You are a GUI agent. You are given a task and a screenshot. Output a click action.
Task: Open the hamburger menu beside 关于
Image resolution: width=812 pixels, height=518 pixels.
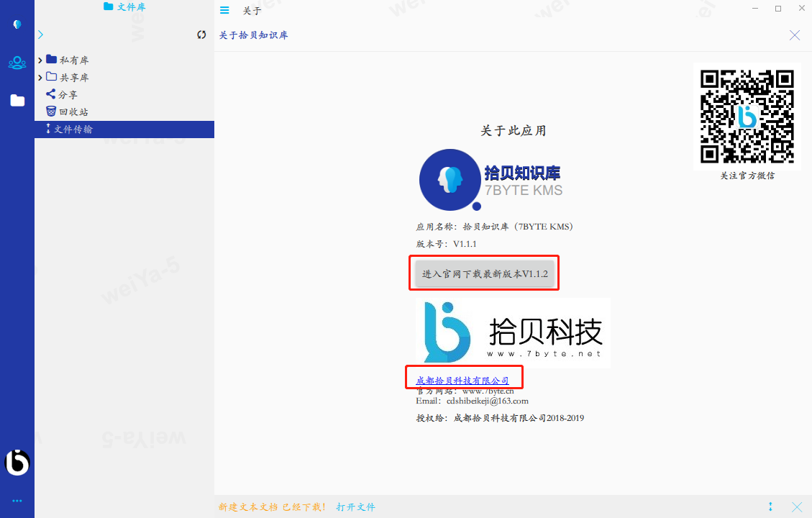[224, 10]
